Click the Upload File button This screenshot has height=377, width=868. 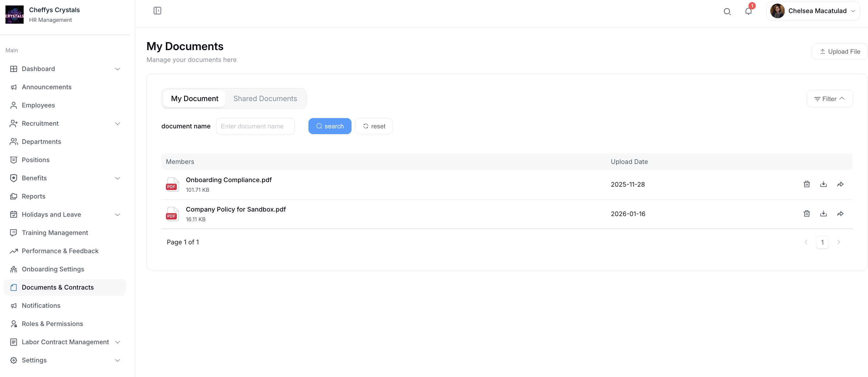[x=840, y=52]
